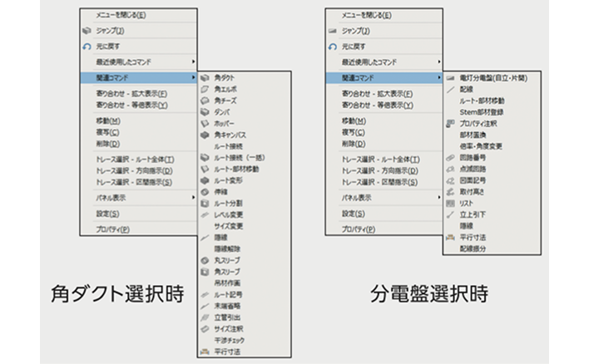Screen dimensions: 589x364
Task: Choose トレース選択 - 区間指示(S) in left menu
Action: click(134, 182)
